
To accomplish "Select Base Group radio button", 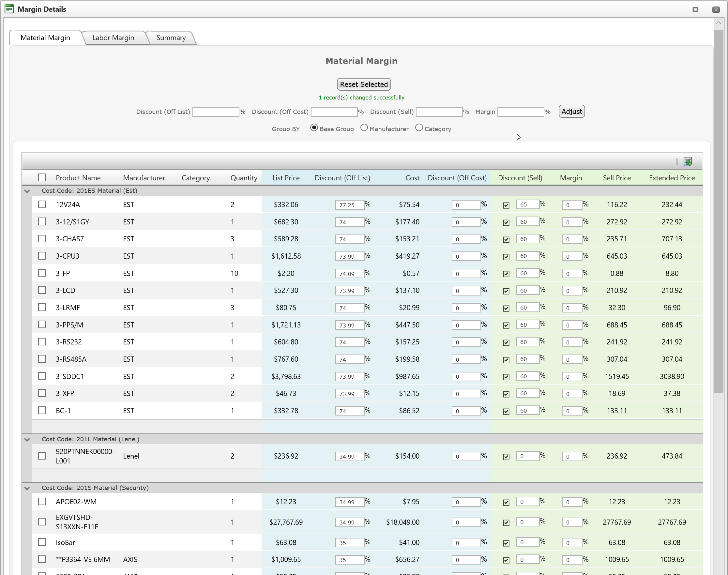I will point(314,128).
